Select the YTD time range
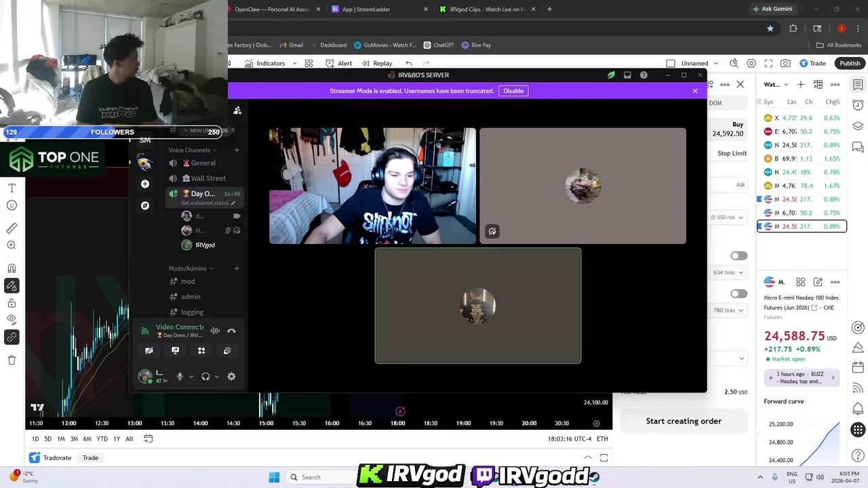The width and height of the screenshot is (868, 488). [102, 439]
